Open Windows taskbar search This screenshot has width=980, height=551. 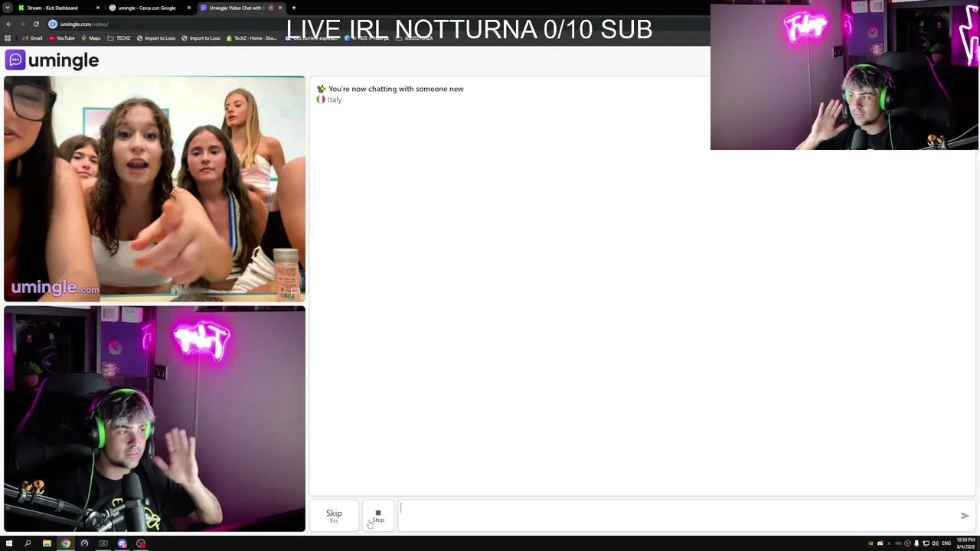28,543
